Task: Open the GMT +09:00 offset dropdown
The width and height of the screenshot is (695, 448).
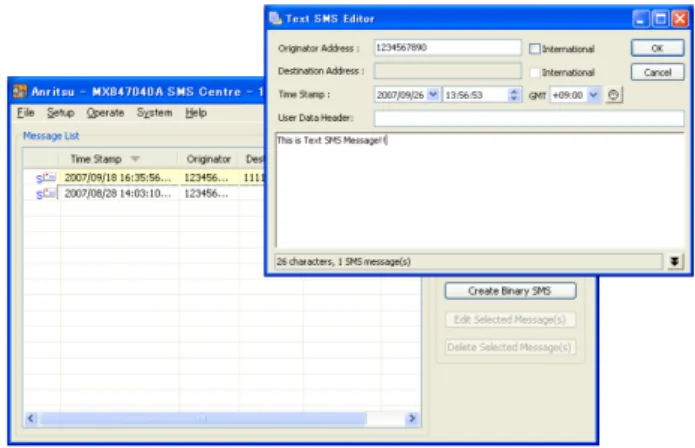Action: [593, 95]
